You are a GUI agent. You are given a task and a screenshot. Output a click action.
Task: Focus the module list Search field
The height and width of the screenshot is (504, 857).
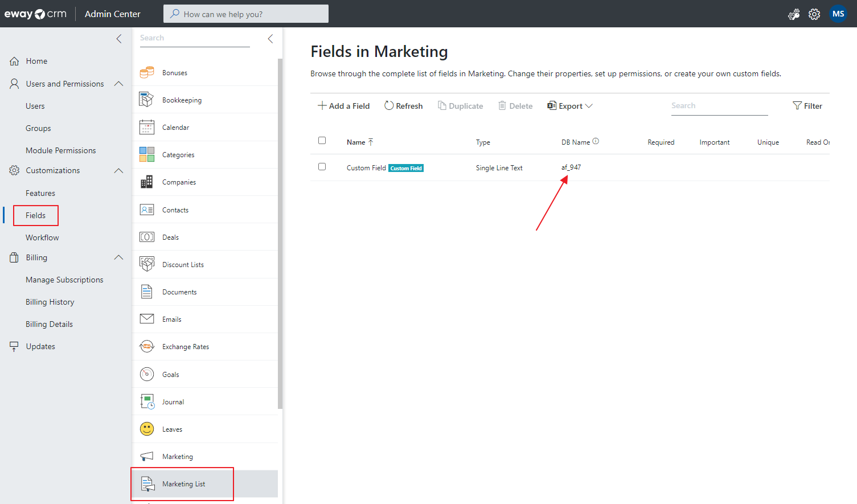pos(195,38)
